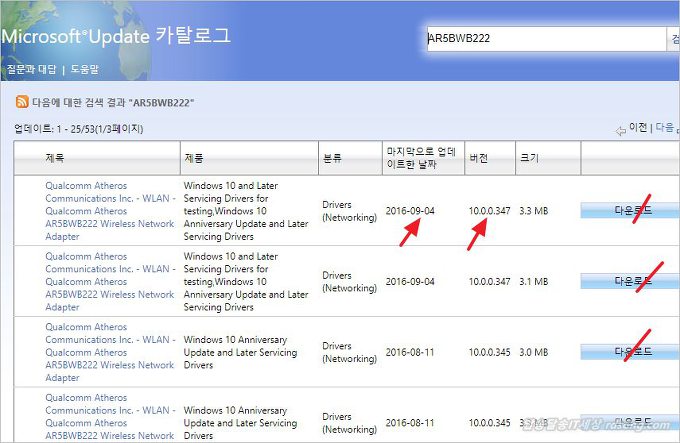Sort by the 제목 column header
Image resolution: width=680 pixels, height=443 pixels.
(55, 158)
